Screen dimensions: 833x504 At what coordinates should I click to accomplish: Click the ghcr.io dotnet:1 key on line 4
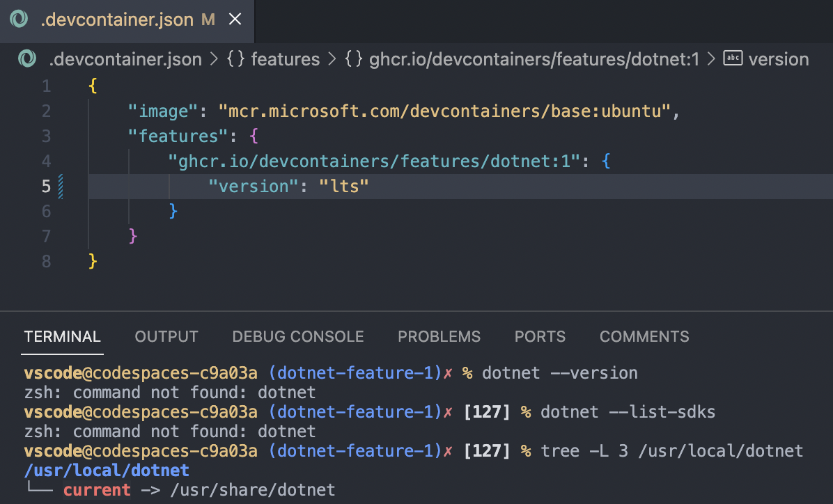click(x=374, y=161)
